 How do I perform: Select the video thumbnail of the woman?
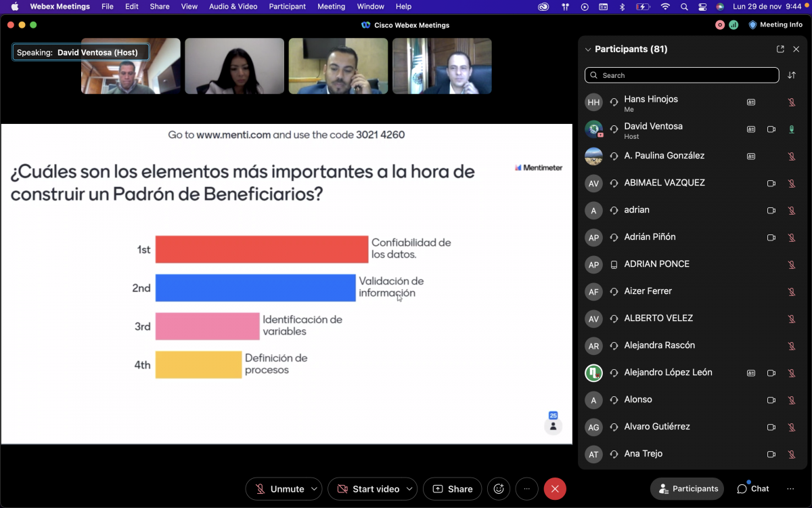(x=235, y=66)
